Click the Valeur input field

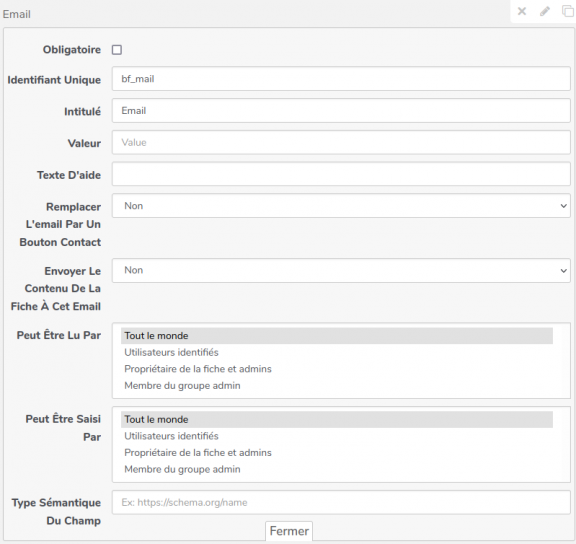click(341, 143)
